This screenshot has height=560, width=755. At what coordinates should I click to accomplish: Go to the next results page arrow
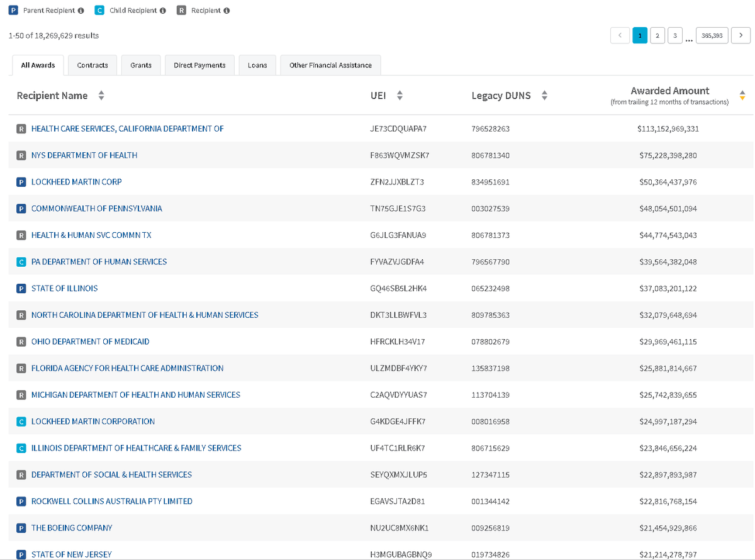click(x=741, y=36)
